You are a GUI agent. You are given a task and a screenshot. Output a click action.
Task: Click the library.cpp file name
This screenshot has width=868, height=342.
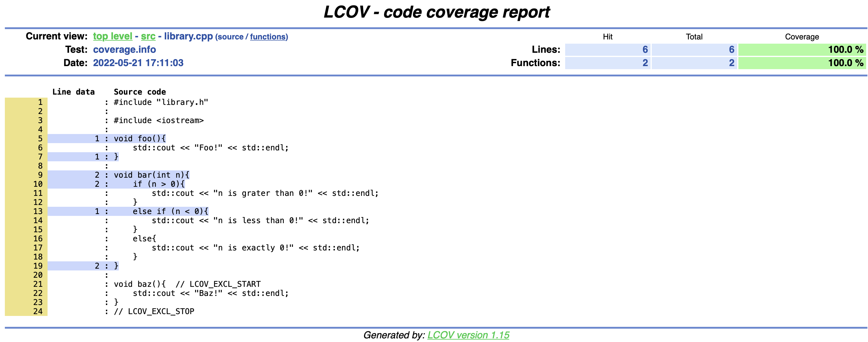(x=188, y=36)
